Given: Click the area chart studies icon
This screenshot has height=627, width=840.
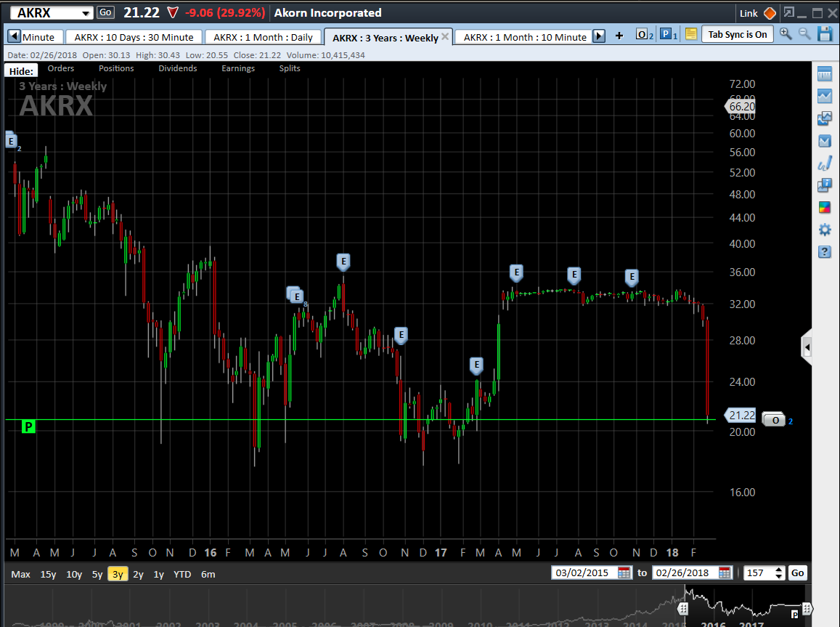Looking at the screenshot, I should pyautogui.click(x=825, y=141).
